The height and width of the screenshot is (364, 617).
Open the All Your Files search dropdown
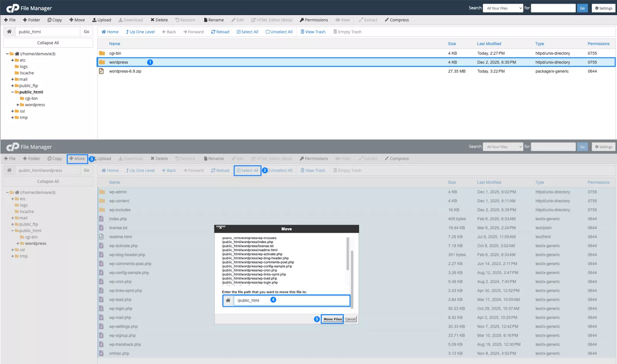tap(502, 8)
